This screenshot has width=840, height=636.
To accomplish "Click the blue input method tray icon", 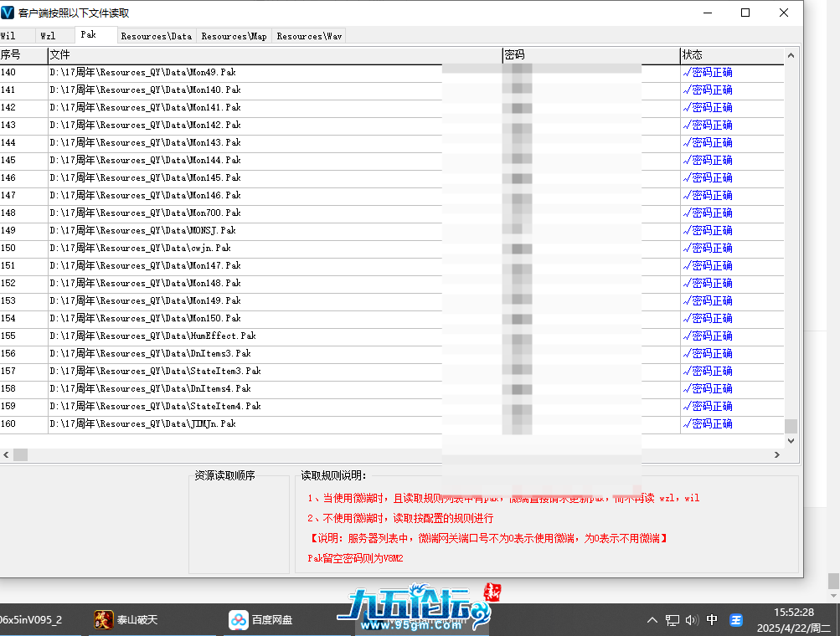I will point(736,620).
